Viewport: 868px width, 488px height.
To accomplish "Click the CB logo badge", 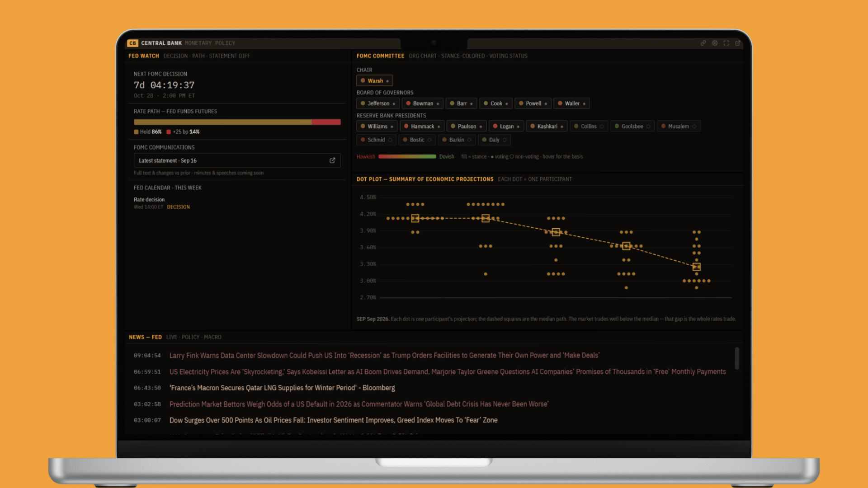I will [x=132, y=43].
